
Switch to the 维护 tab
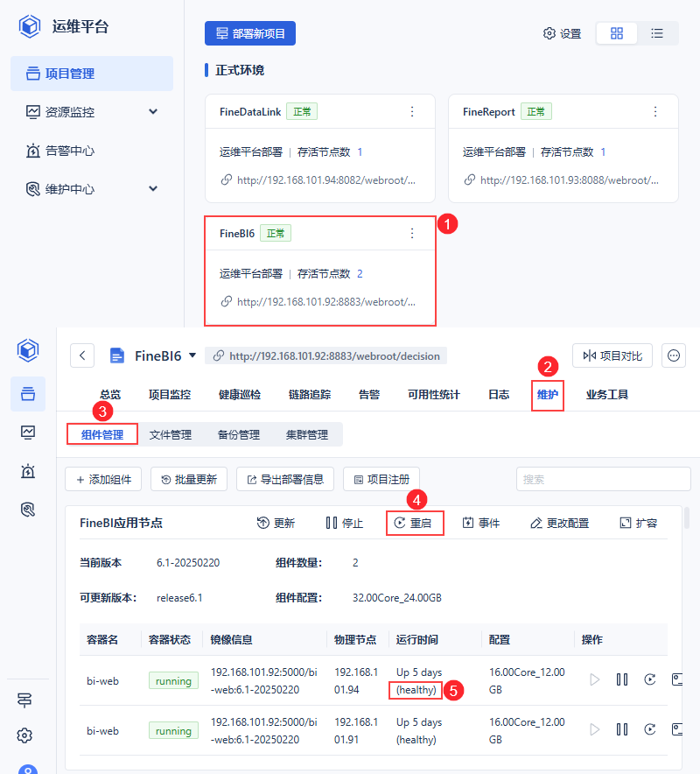[548, 394]
